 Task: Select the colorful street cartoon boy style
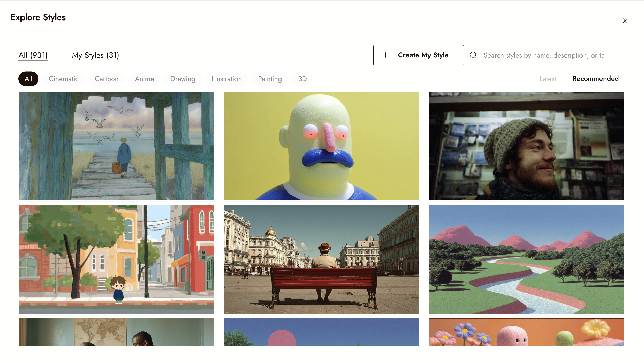pos(117,259)
